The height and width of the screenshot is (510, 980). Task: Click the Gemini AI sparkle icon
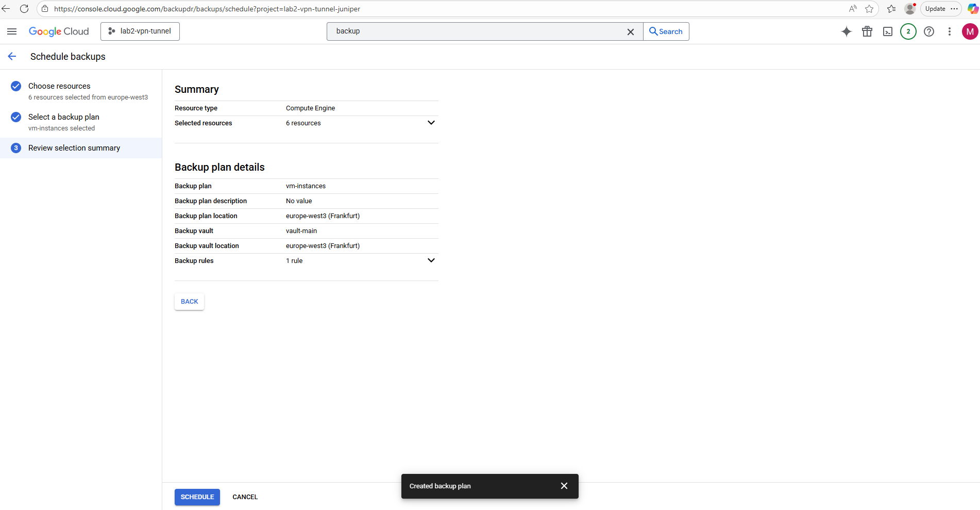[846, 31]
